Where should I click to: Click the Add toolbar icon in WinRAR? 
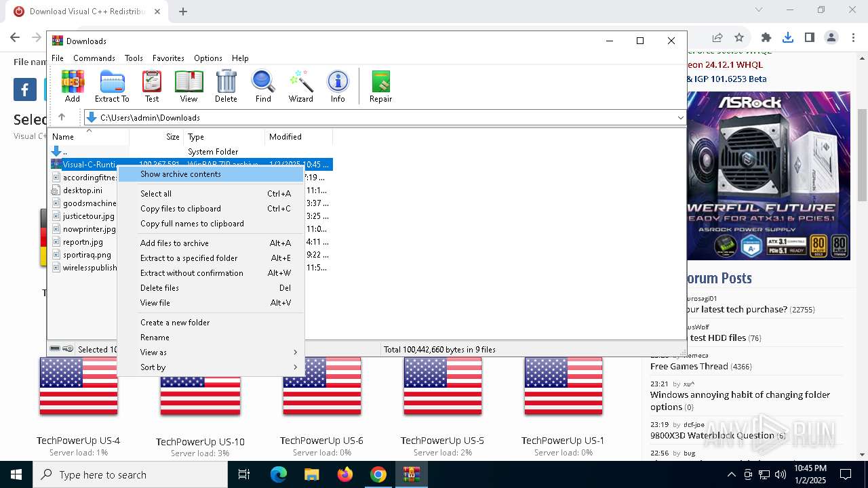coord(73,86)
